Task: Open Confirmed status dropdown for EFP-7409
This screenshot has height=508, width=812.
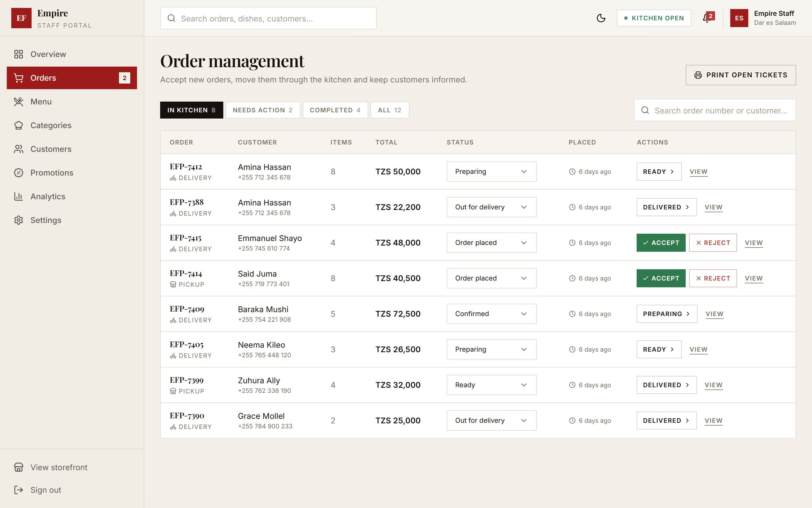Action: (491, 314)
